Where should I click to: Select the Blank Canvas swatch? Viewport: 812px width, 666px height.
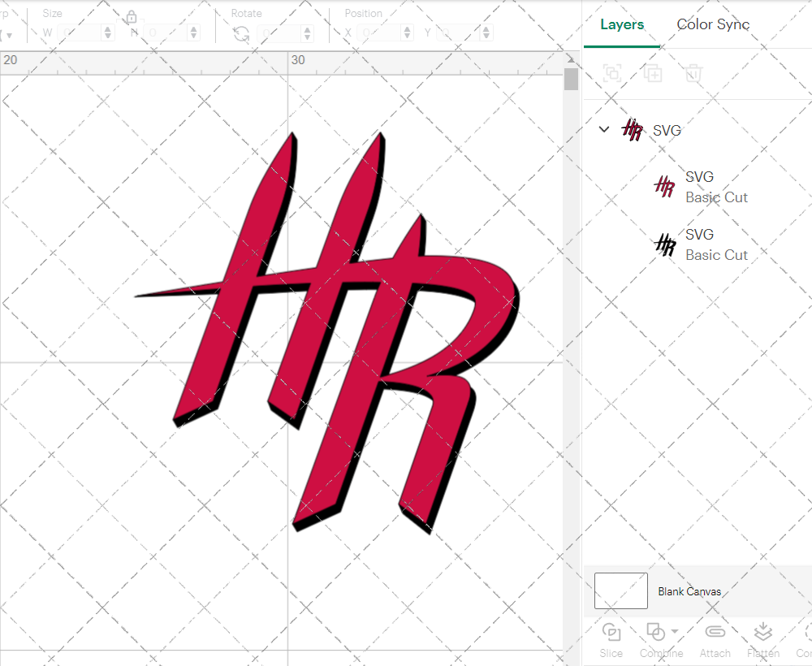[x=621, y=591]
